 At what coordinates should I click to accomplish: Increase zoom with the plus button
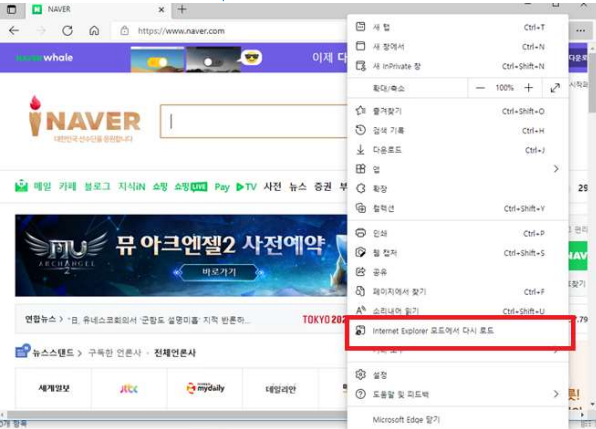tap(528, 88)
